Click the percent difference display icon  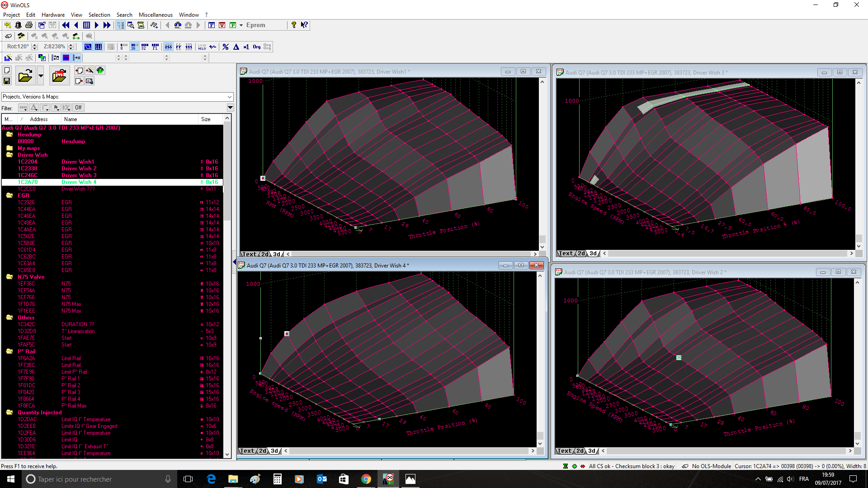pos(225,47)
